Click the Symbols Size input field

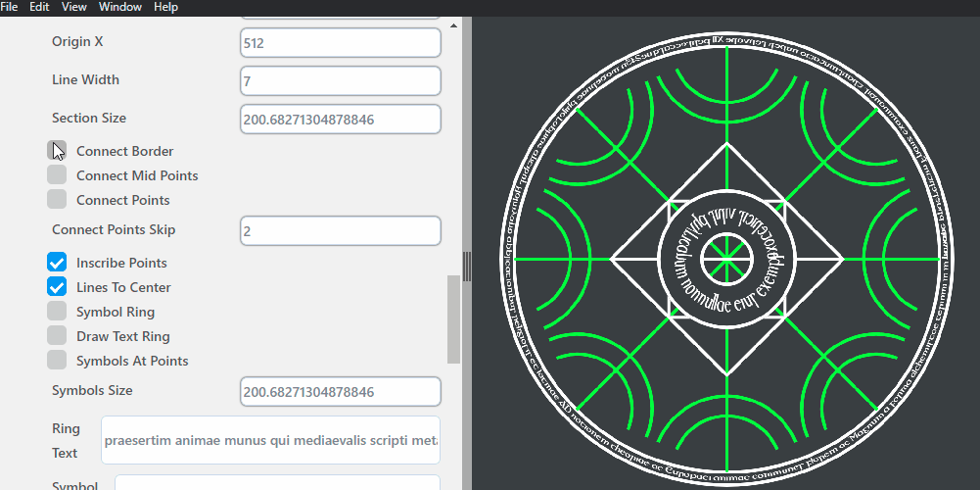point(341,392)
